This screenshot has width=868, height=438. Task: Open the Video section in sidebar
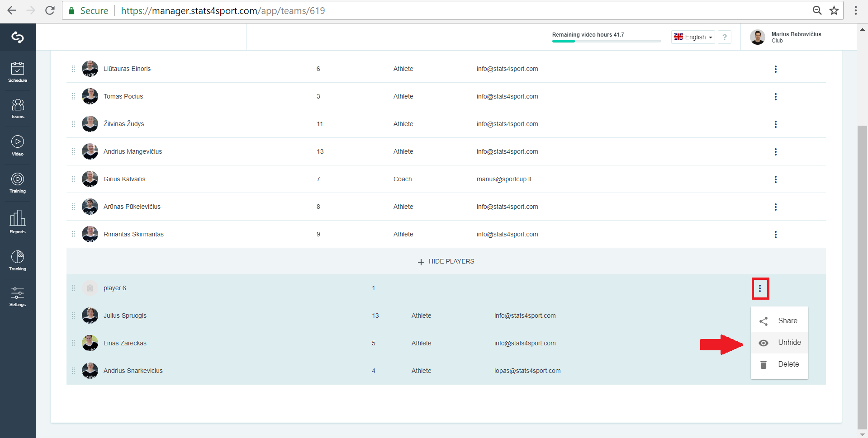coord(18,146)
